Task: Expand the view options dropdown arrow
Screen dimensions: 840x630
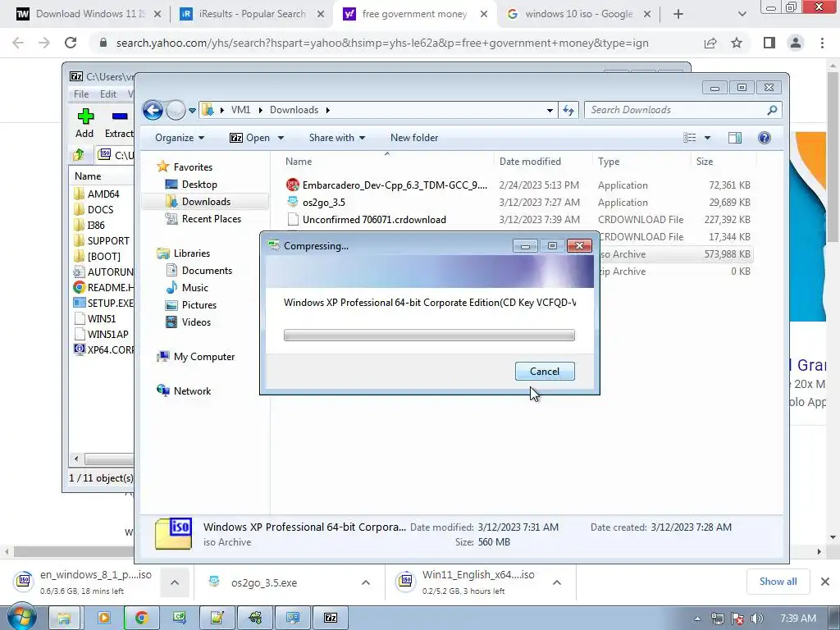Action: pyautogui.click(x=707, y=138)
